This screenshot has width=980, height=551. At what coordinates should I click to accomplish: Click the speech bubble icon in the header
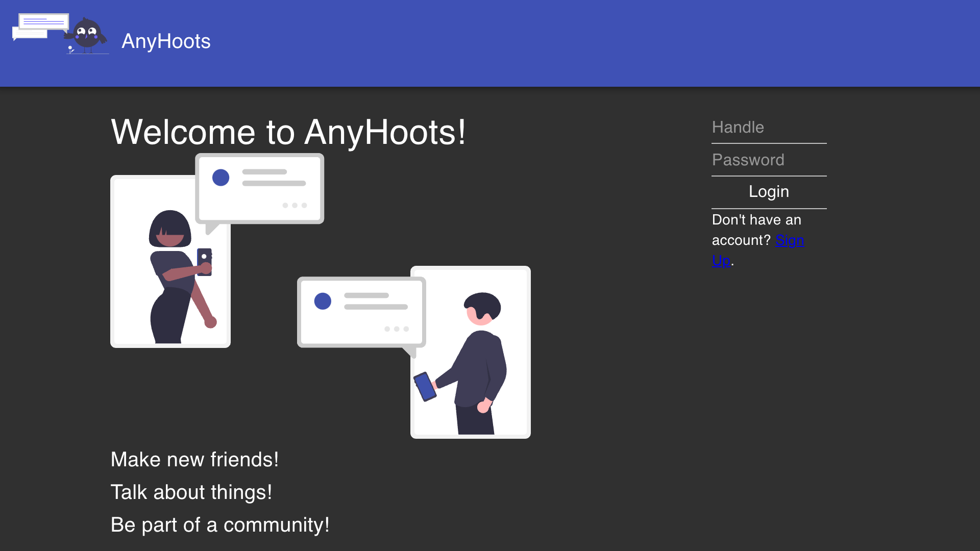point(41,24)
